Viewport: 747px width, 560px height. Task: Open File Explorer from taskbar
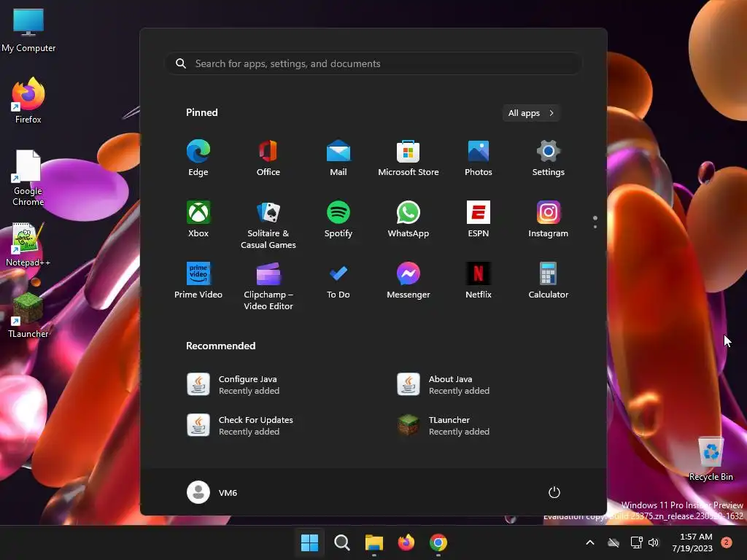374,542
